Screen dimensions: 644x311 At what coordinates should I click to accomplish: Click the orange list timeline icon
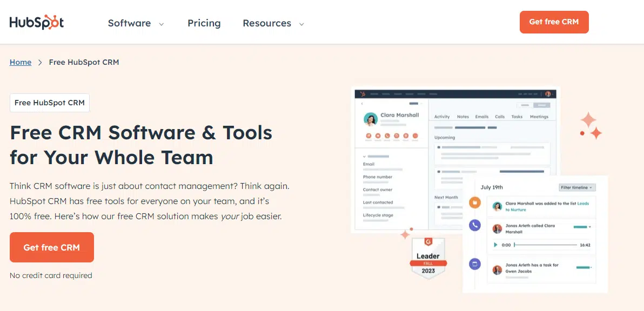point(475,202)
